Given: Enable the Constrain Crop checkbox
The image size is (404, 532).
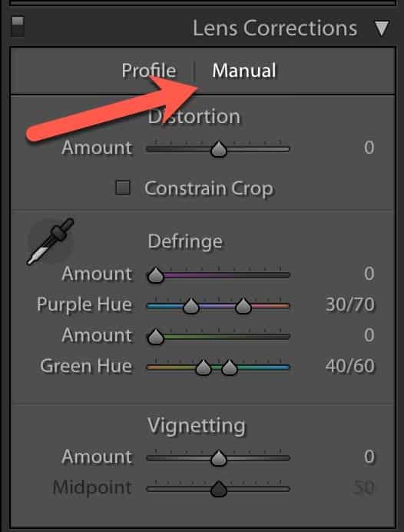Looking at the screenshot, I should click(x=123, y=188).
